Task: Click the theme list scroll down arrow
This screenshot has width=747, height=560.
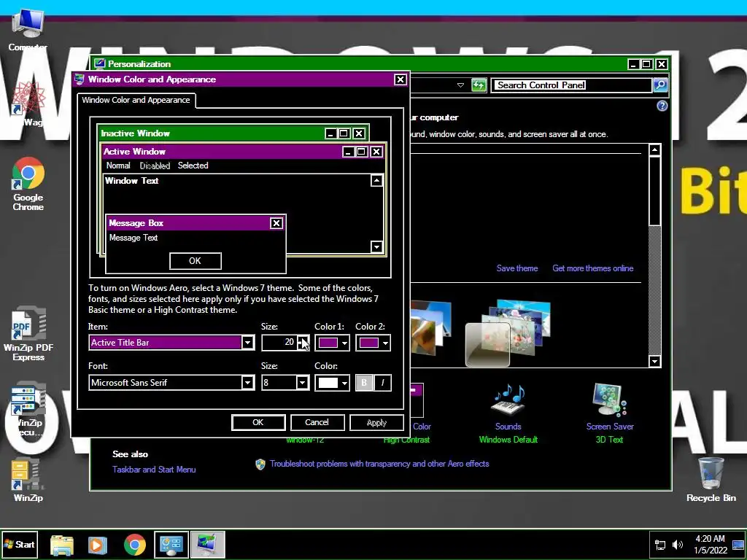Action: [x=654, y=362]
